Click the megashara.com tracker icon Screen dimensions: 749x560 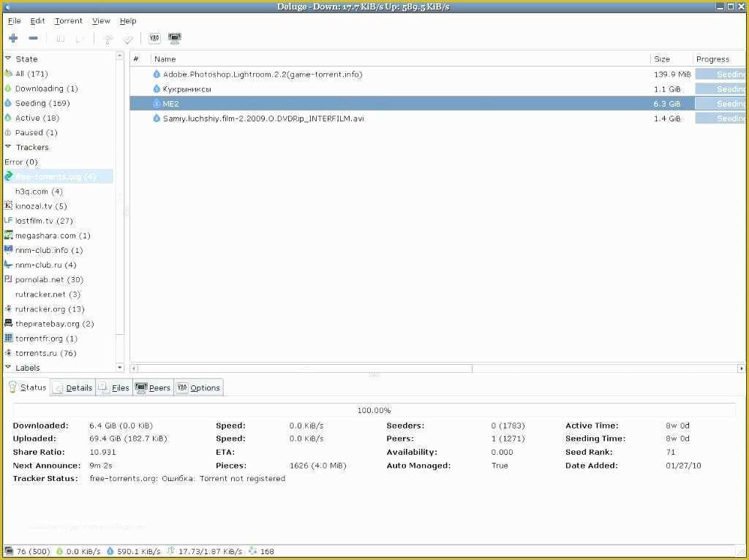pyautogui.click(x=8, y=235)
